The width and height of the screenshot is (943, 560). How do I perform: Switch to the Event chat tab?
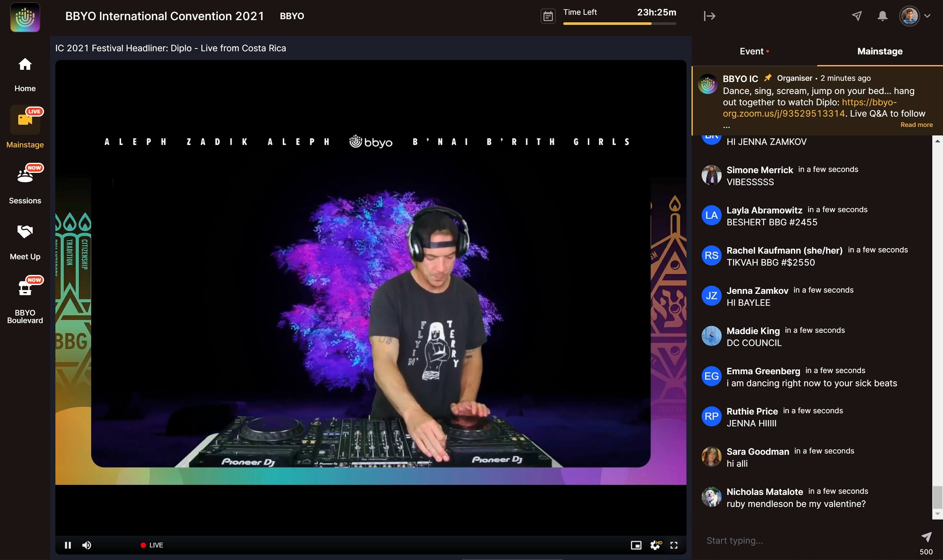(754, 51)
